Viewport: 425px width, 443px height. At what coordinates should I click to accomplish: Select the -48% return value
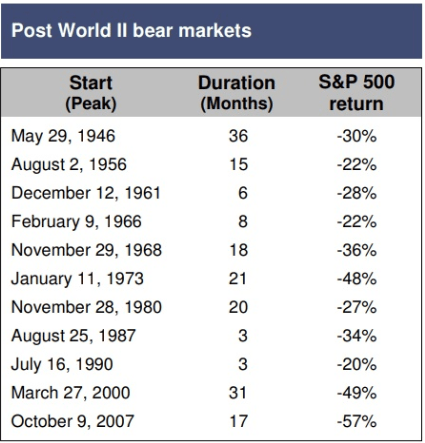[x=357, y=279]
